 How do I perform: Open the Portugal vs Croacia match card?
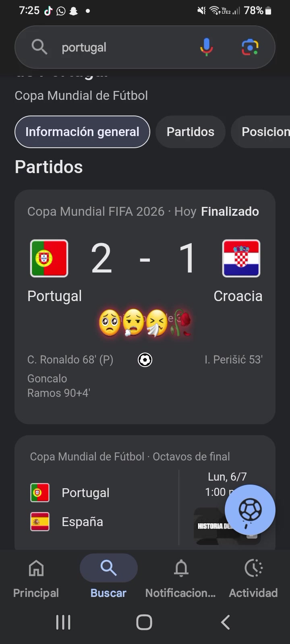click(x=145, y=307)
